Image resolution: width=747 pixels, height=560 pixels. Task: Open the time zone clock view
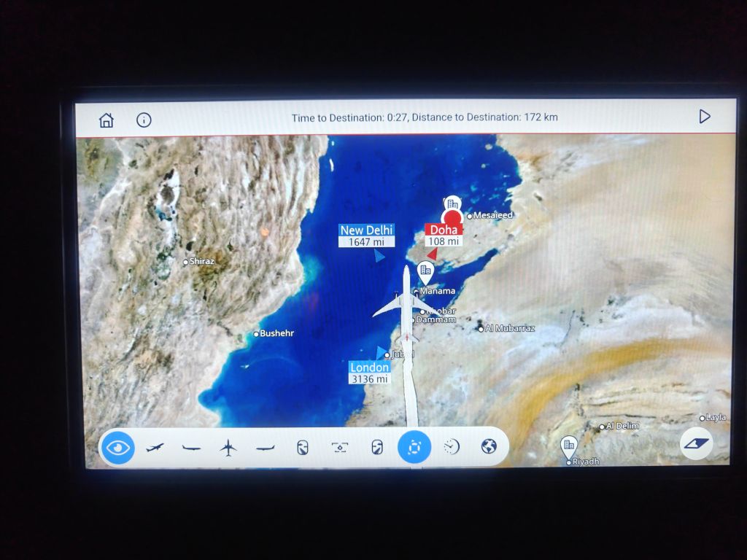(452, 446)
